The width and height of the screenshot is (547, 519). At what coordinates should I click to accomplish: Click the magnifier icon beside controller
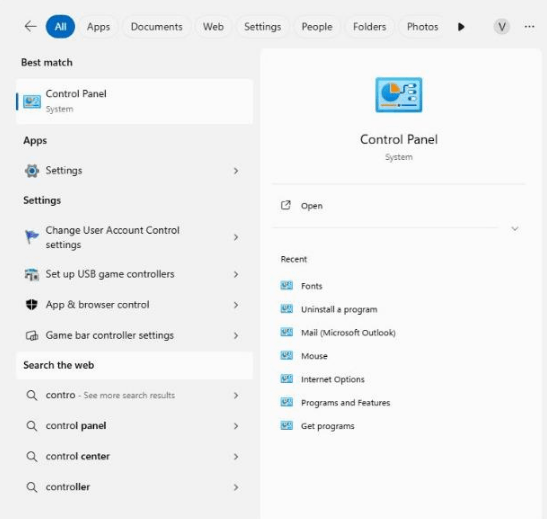32,487
